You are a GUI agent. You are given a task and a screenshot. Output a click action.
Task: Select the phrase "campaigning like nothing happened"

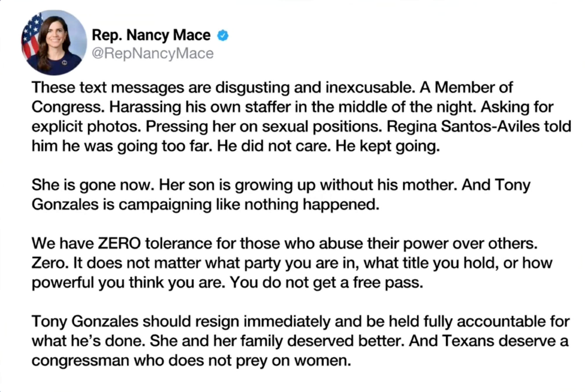pyautogui.click(x=249, y=204)
